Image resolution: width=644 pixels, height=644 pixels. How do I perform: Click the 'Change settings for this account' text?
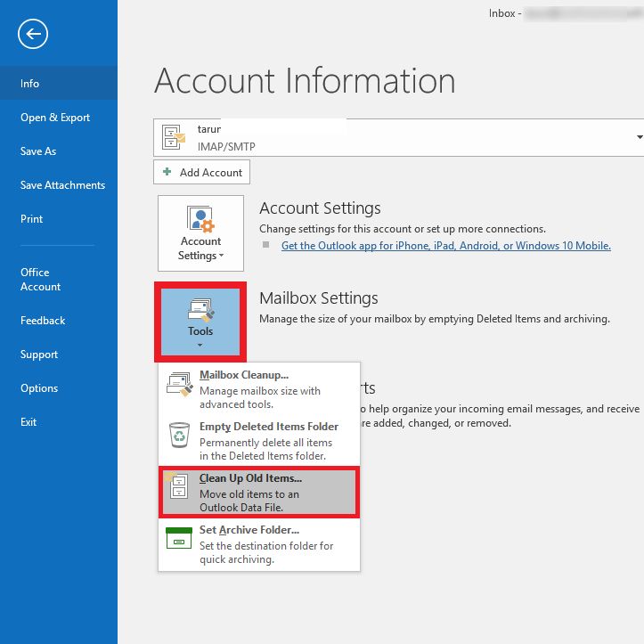pos(403,229)
